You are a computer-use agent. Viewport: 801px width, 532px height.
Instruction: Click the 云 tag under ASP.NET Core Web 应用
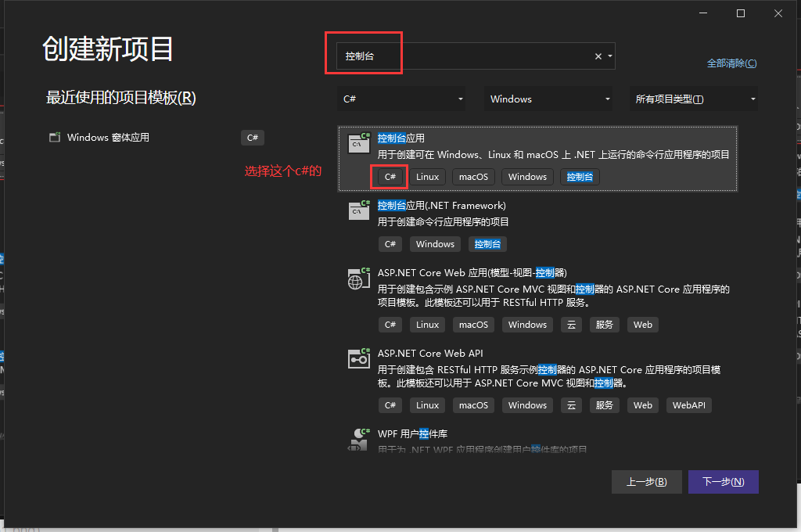coord(572,325)
